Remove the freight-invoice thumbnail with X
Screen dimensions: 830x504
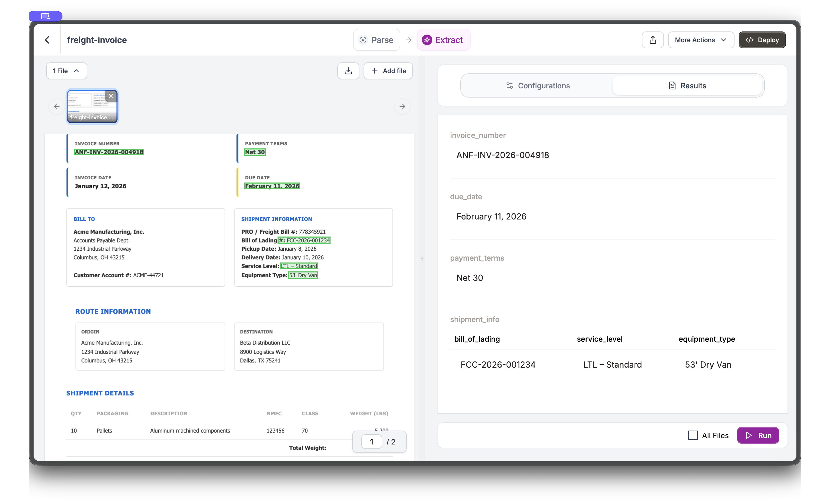tap(111, 96)
